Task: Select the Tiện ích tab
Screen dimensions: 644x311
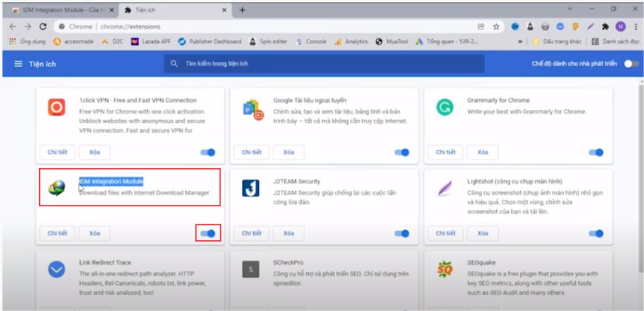Action: pyautogui.click(x=176, y=10)
